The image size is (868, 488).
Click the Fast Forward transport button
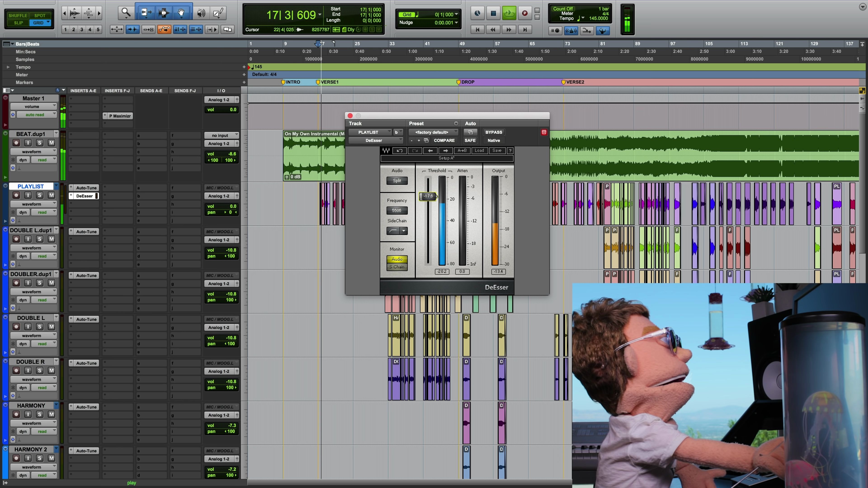509,30
